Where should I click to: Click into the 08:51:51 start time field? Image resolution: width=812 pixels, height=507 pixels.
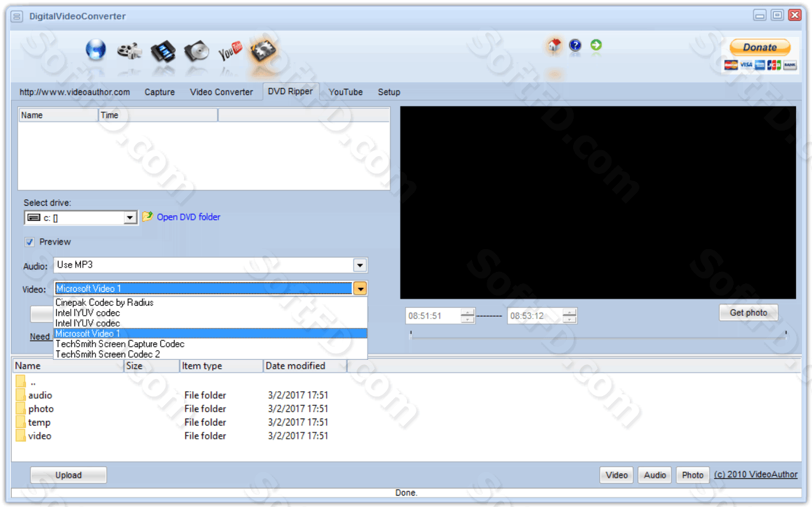(x=433, y=316)
